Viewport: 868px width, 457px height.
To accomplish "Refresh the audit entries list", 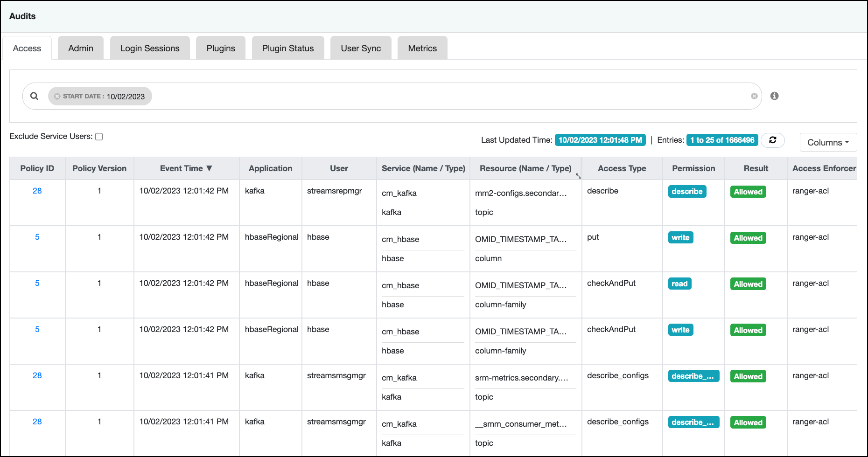I will point(772,140).
